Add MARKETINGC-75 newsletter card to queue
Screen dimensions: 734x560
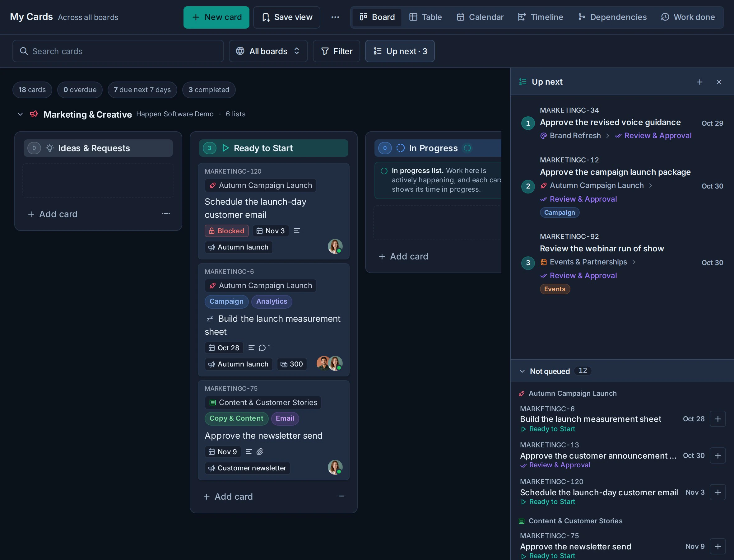pyautogui.click(x=718, y=546)
